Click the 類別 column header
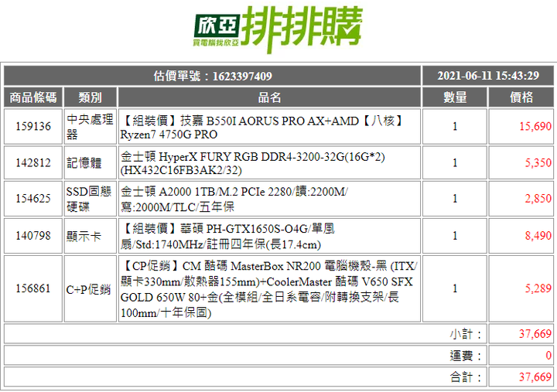557x392 pixels. (91, 97)
